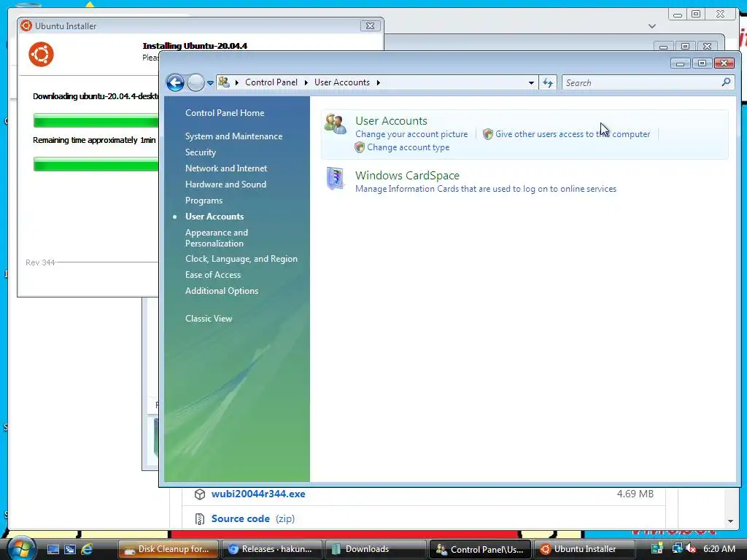Click the shield icon beside Give other users access

coord(488,134)
